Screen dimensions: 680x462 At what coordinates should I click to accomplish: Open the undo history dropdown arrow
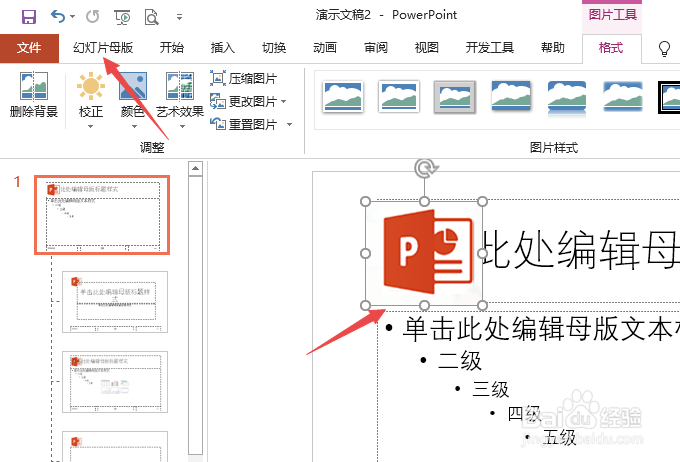click(72, 16)
